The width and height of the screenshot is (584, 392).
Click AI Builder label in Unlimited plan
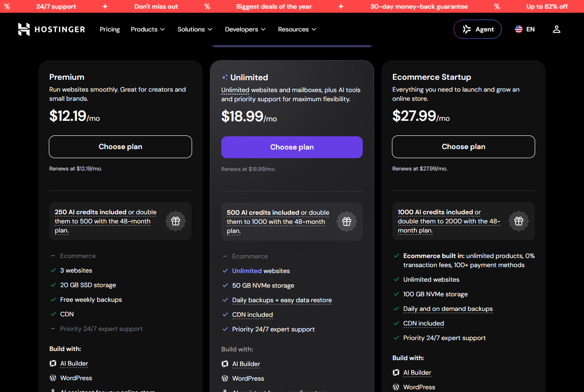coord(246,364)
